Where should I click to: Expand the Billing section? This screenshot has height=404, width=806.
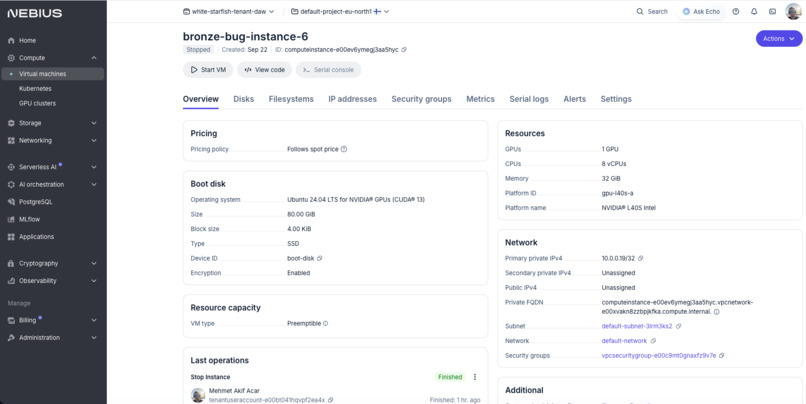click(x=94, y=320)
